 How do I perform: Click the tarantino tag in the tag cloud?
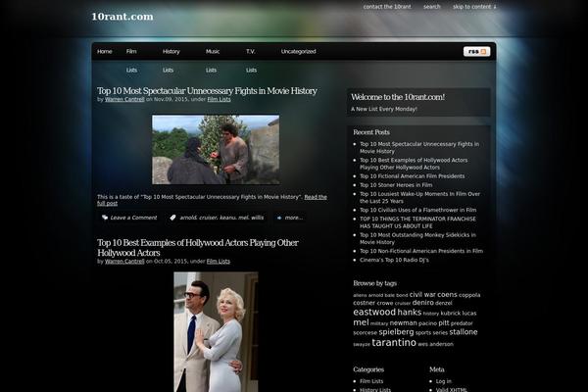394,342
